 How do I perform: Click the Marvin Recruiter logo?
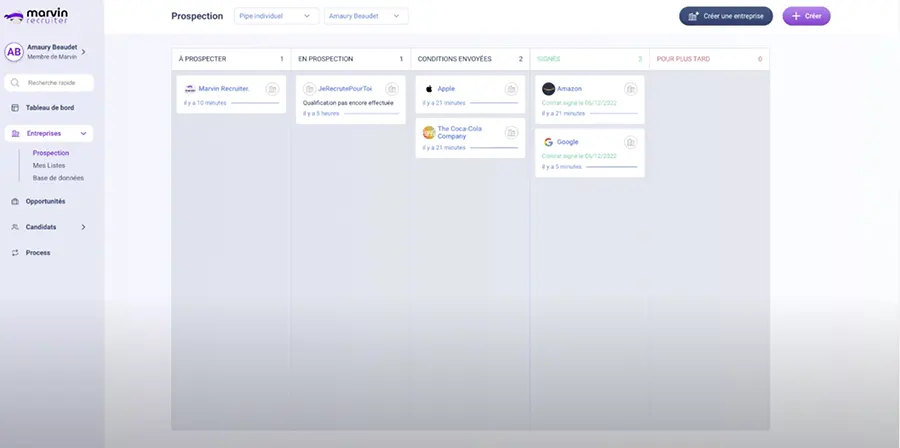point(36,16)
